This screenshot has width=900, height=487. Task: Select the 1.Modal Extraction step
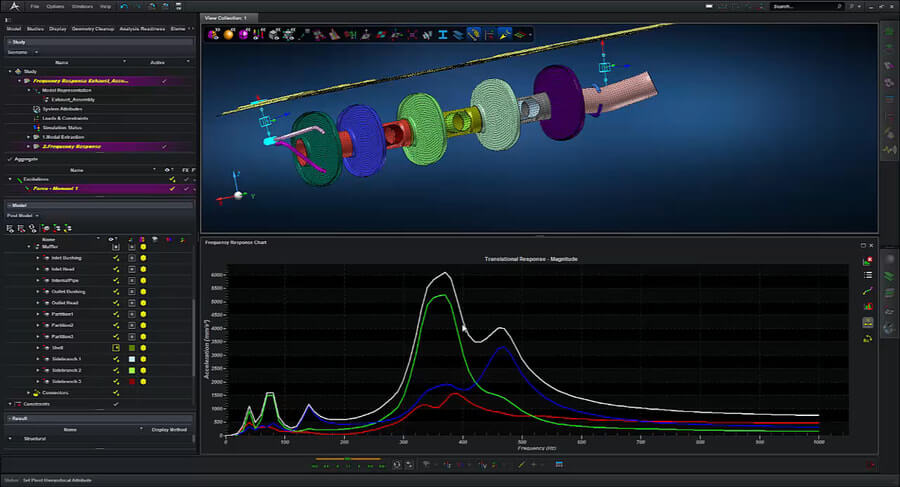coord(61,136)
